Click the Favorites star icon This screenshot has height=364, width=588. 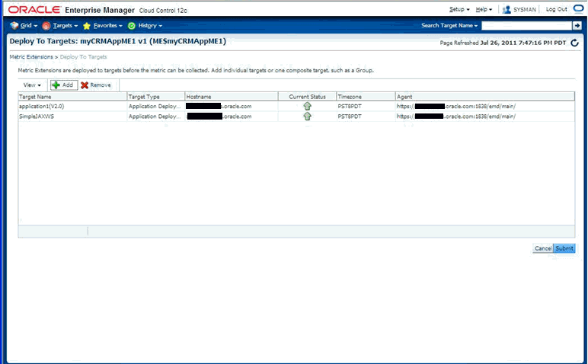(87, 25)
